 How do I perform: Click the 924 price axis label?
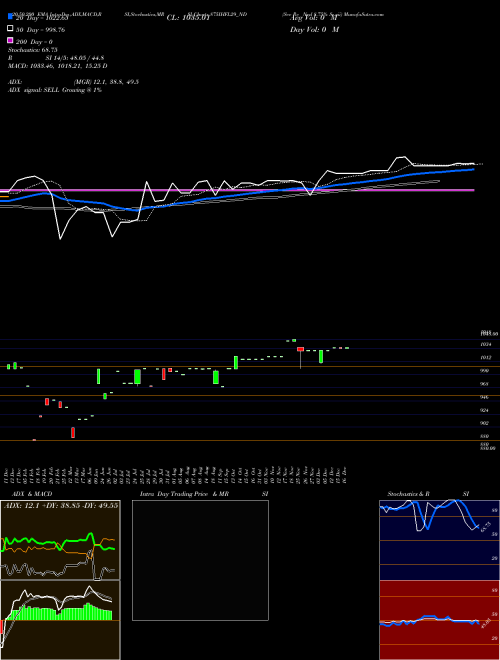(x=485, y=410)
